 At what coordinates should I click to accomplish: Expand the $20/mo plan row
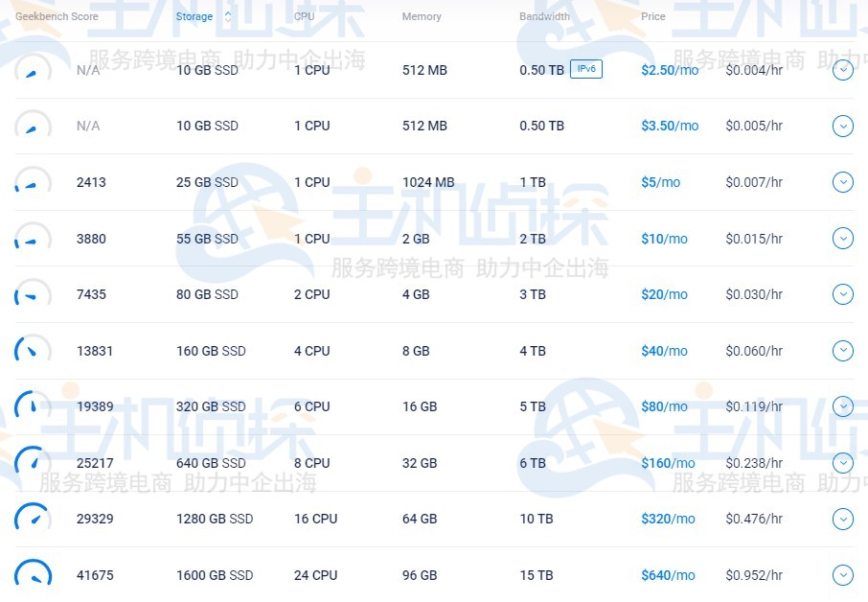[842, 294]
